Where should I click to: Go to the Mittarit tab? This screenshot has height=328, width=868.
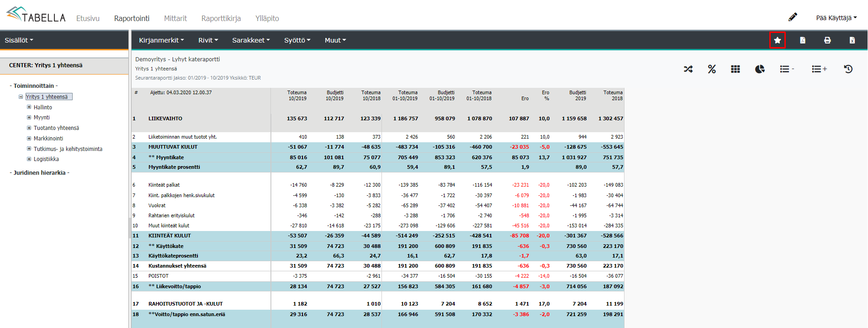point(175,18)
